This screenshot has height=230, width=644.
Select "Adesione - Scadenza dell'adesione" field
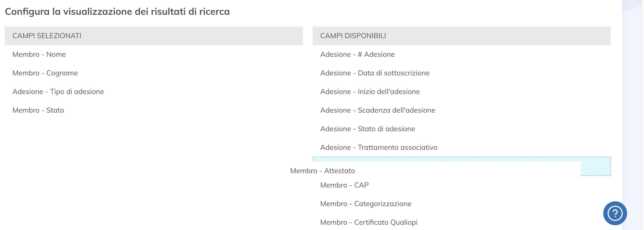tap(377, 110)
